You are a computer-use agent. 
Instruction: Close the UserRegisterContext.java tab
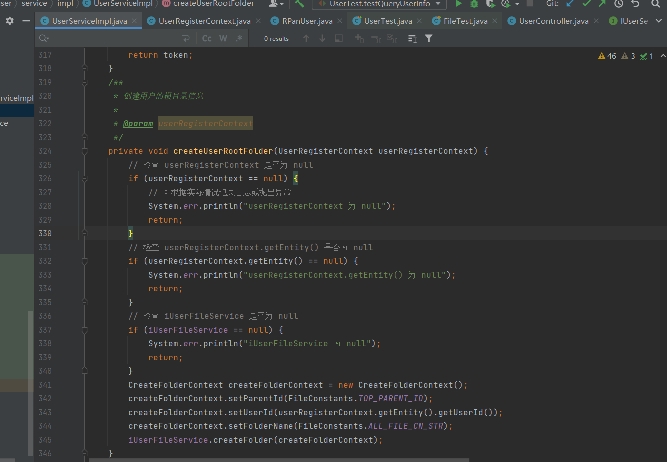(258, 20)
